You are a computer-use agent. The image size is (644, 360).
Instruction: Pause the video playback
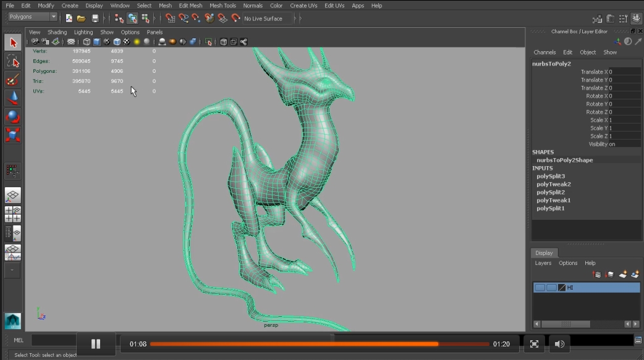pos(96,344)
